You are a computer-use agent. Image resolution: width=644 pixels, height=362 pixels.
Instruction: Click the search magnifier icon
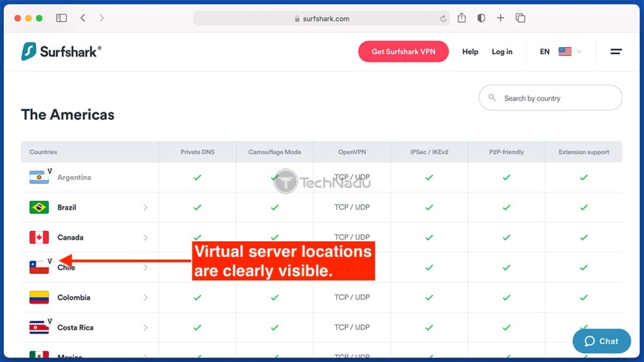[492, 97]
